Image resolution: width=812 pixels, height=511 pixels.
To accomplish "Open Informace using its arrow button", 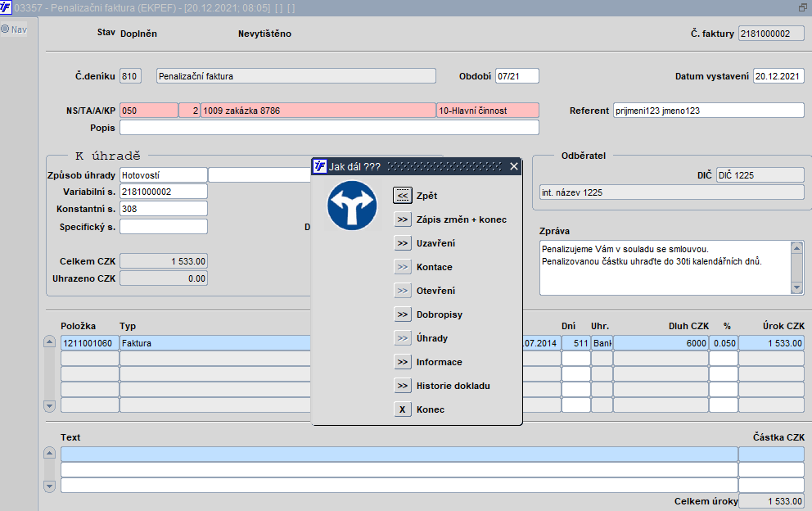I will (402, 362).
